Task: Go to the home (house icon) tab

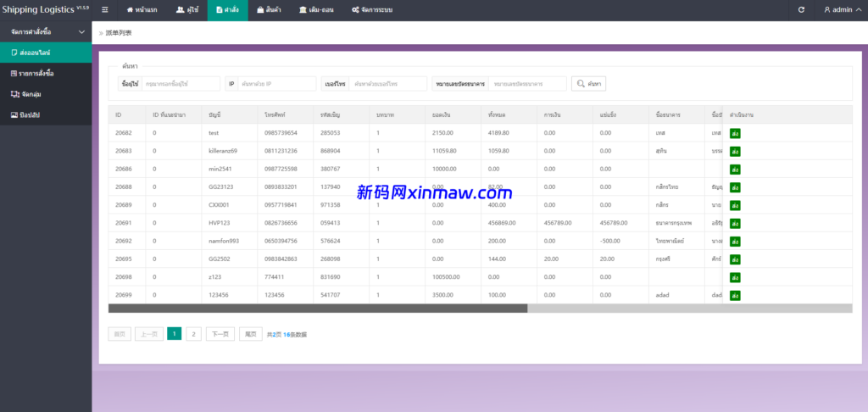Action: coord(142,10)
